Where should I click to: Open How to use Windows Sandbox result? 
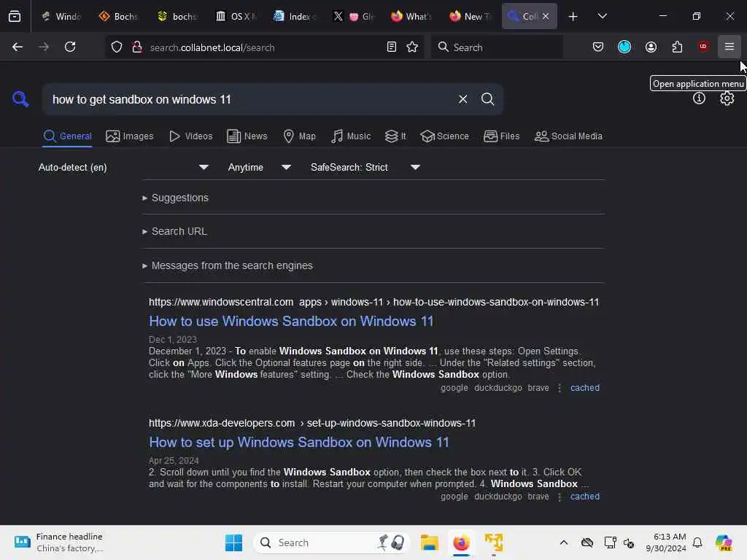click(291, 321)
